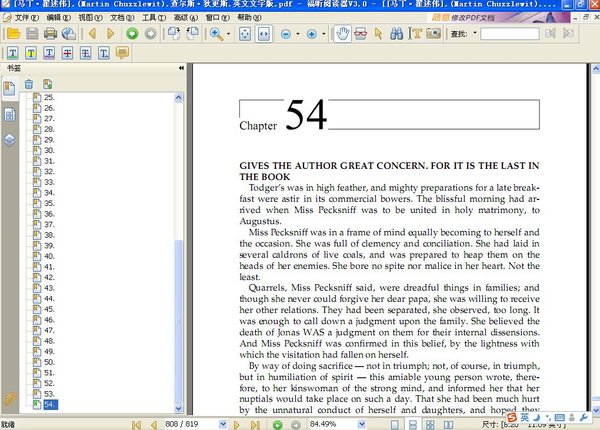
Task: Switch to single page layout view
Action: click(x=395, y=425)
